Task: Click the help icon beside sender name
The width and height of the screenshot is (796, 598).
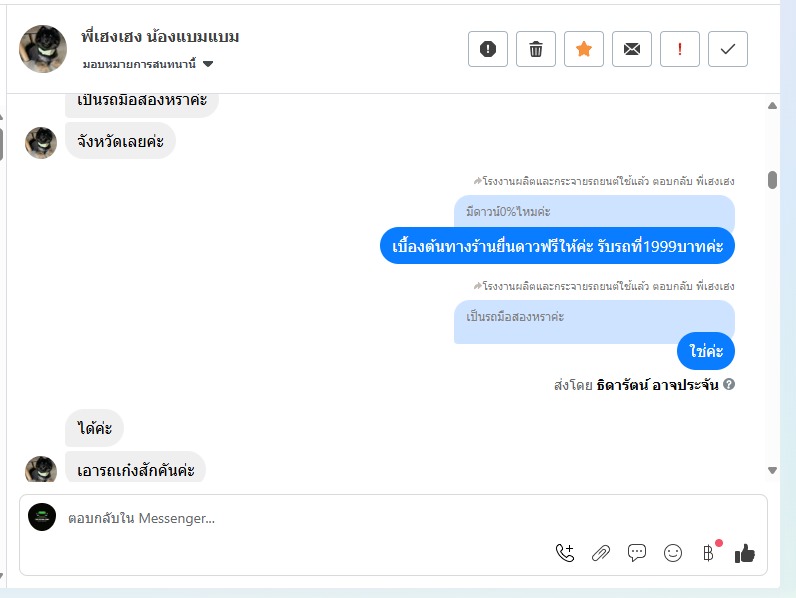Action: [x=729, y=384]
